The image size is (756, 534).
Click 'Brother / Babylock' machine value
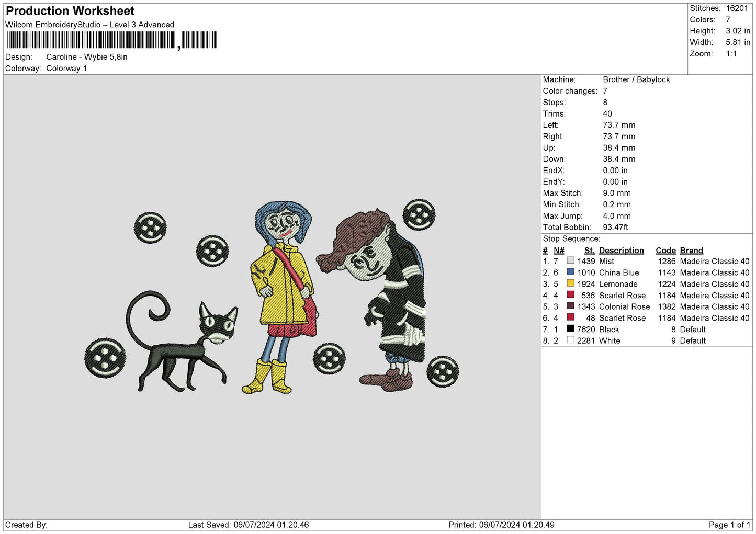click(x=636, y=79)
